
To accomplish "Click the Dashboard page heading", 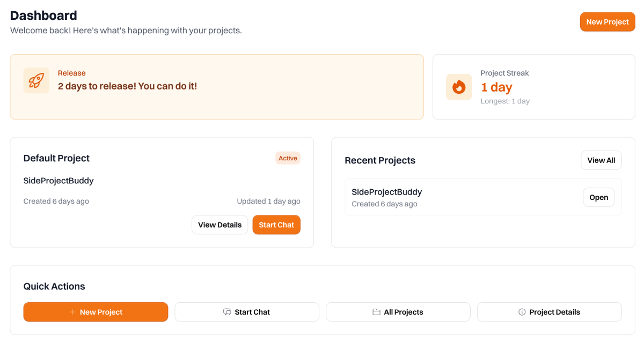I will [43, 15].
